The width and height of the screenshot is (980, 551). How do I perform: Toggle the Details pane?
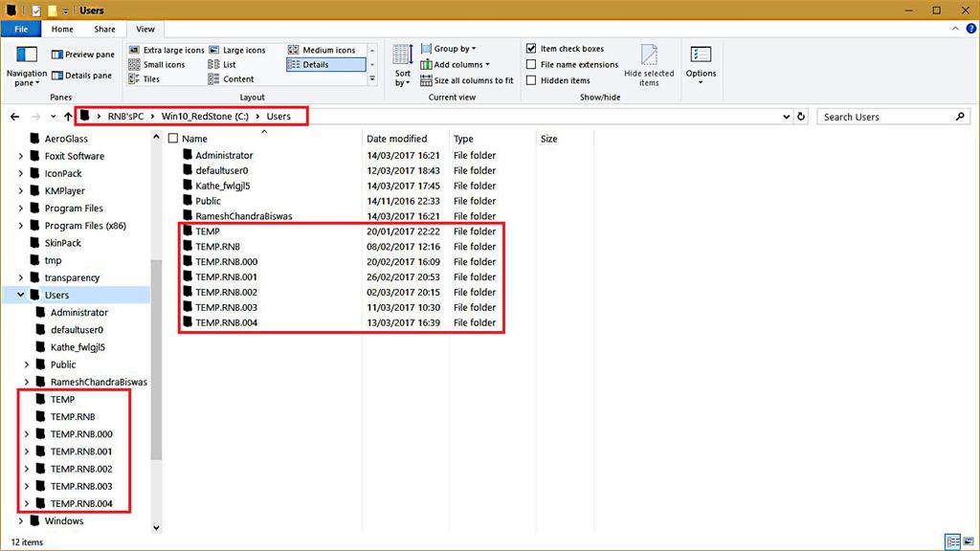[81, 76]
